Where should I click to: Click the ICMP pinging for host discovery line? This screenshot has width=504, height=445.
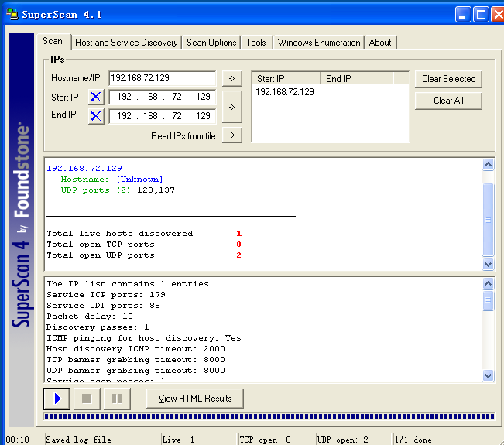tap(144, 338)
